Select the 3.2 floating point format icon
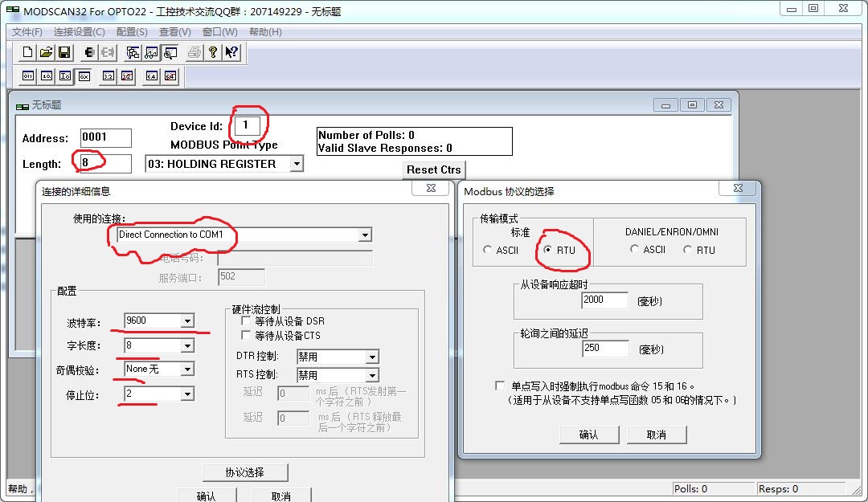 tap(108, 76)
